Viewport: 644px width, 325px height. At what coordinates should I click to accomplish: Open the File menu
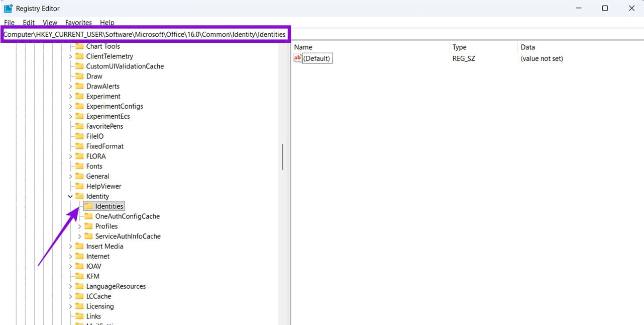pyautogui.click(x=9, y=23)
